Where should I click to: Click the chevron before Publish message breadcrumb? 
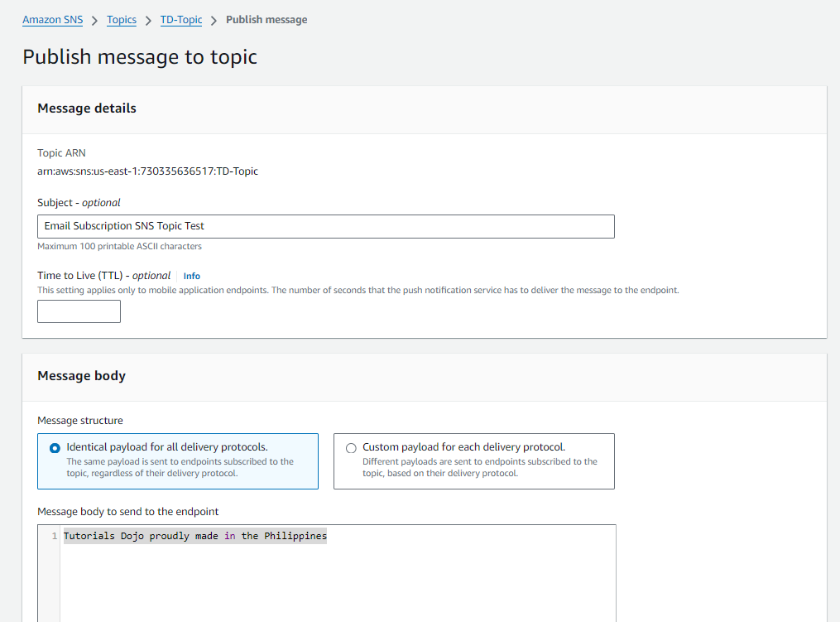click(x=214, y=20)
